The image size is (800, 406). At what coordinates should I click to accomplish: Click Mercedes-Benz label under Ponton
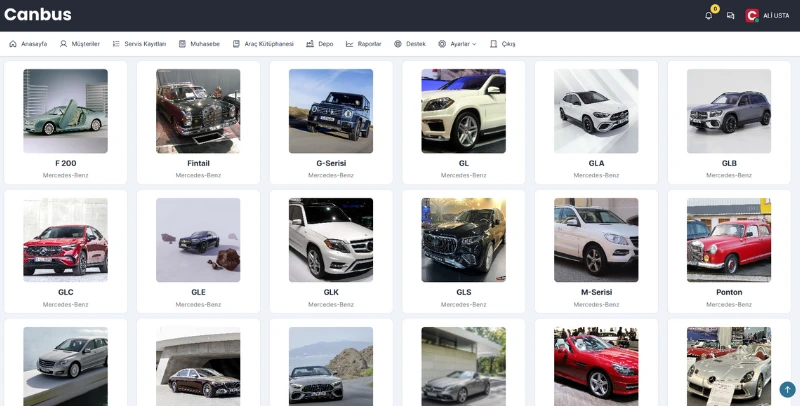729,304
